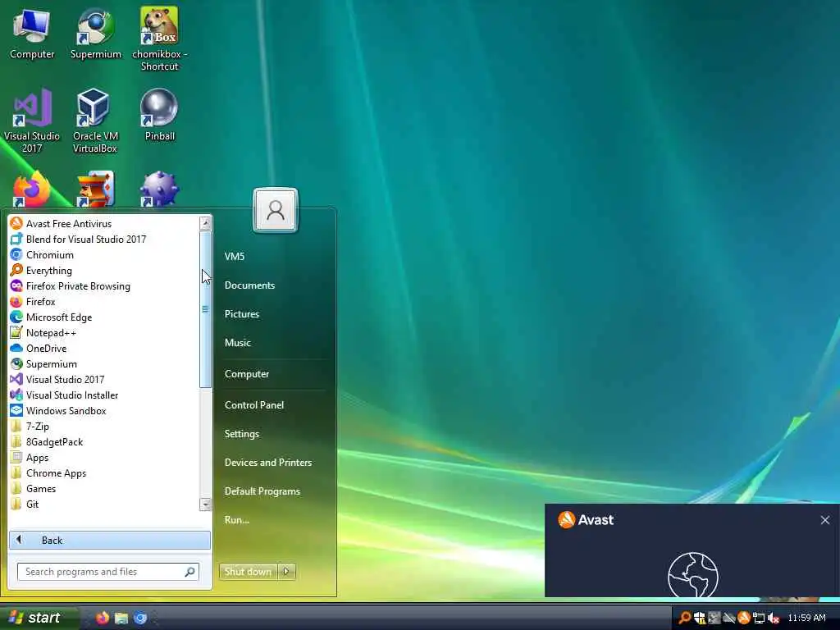Open Music from the Start menu
This screenshot has width=840, height=630.
237,342
